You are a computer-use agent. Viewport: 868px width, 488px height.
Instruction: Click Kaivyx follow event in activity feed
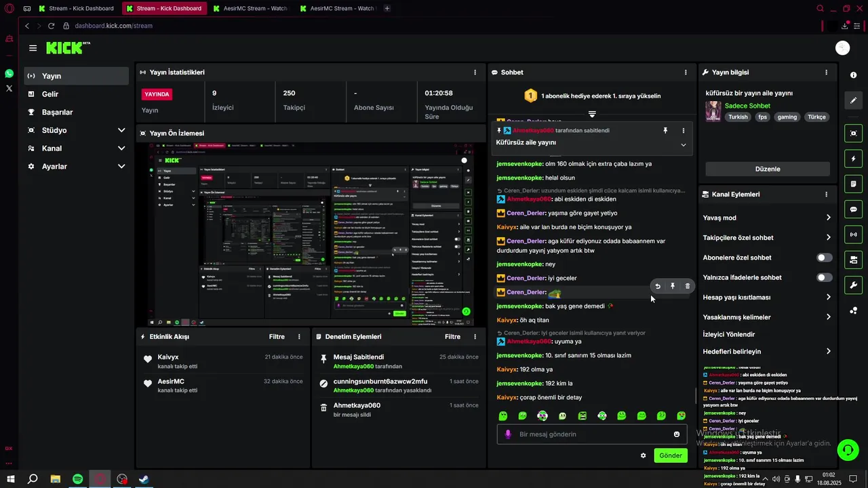pos(222,361)
